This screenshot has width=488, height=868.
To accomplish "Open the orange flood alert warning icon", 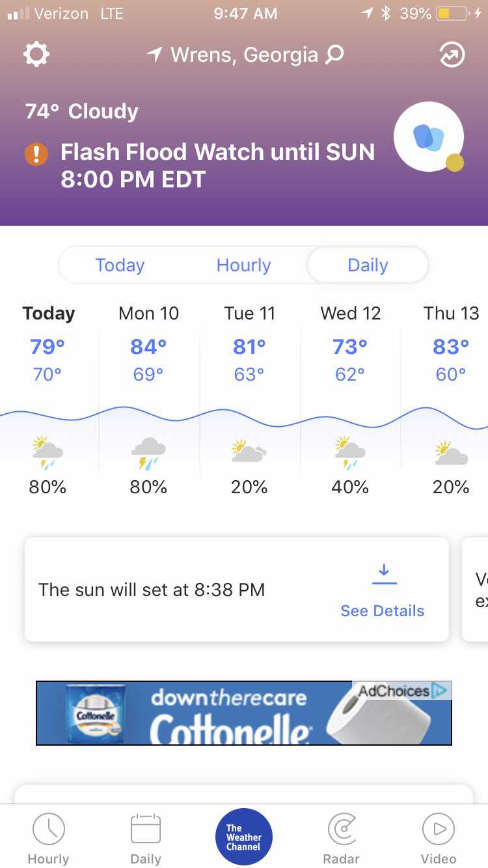I will (36, 154).
